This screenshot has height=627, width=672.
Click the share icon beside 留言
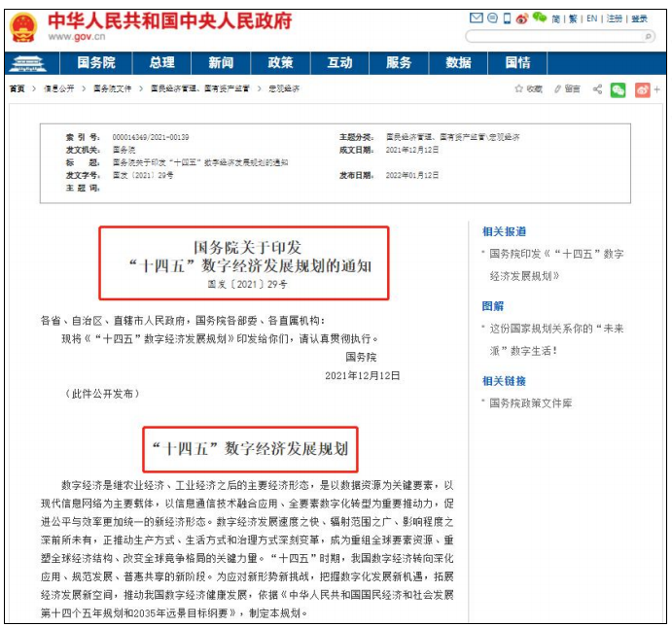pyautogui.click(x=595, y=88)
